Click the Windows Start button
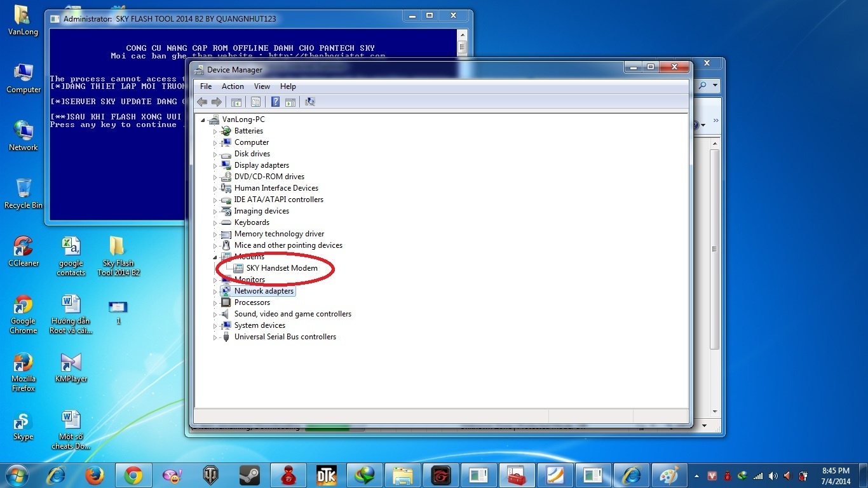The image size is (868, 488). coord(17,475)
